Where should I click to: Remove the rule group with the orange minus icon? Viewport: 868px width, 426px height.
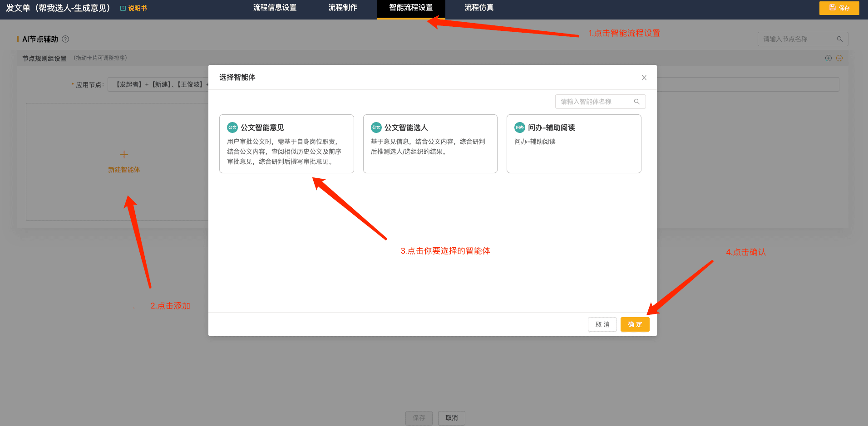(x=839, y=58)
